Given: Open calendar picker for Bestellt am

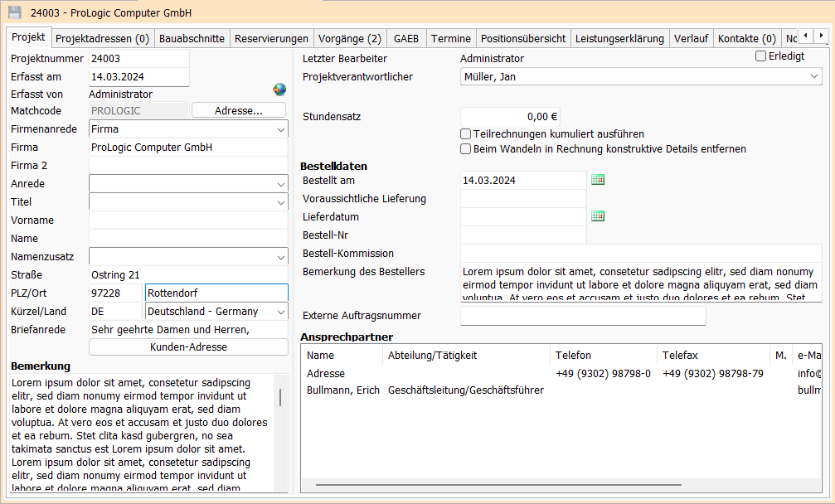Looking at the screenshot, I should click(x=598, y=180).
